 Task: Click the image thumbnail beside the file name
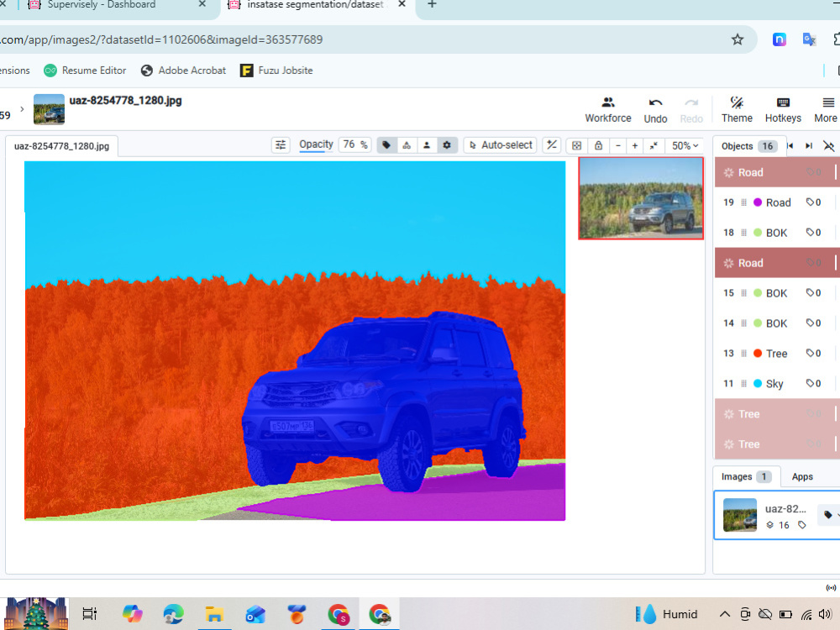49,109
